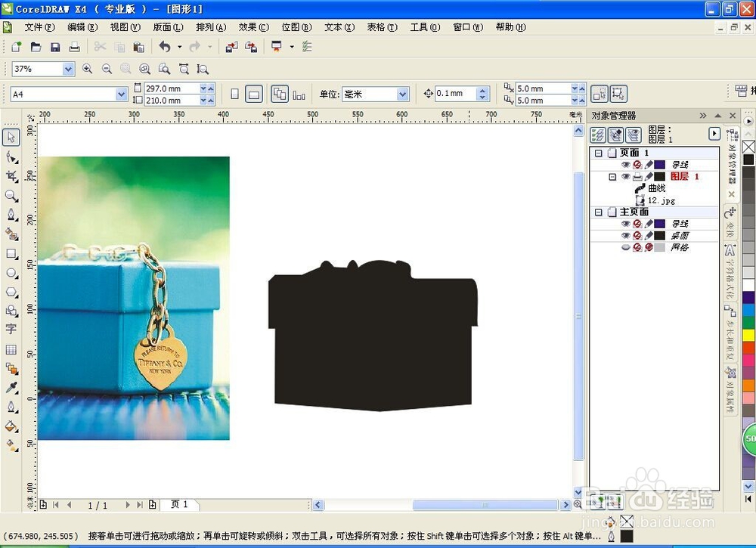
Task: Select the Text tool (字)
Action: click(x=11, y=330)
